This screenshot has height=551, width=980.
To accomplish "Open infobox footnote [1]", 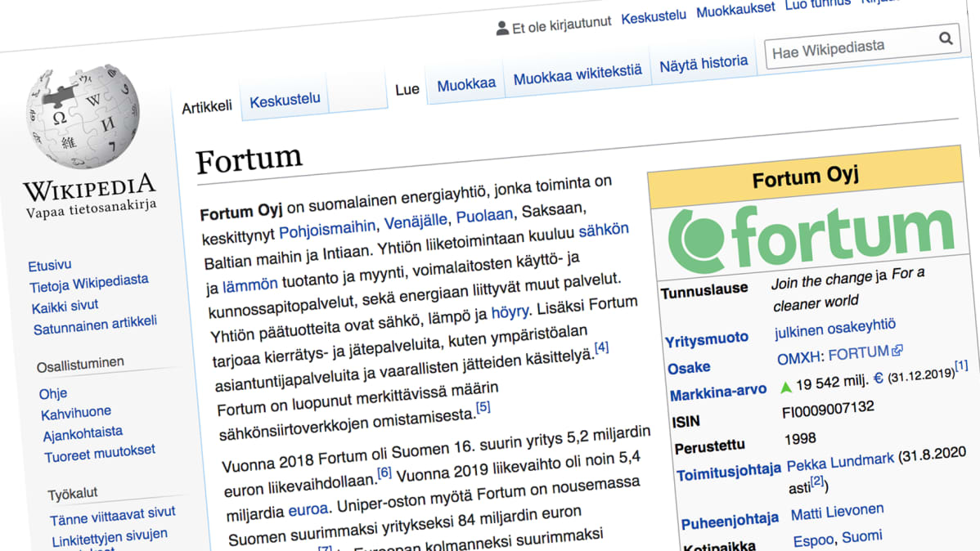I will click(x=961, y=365).
